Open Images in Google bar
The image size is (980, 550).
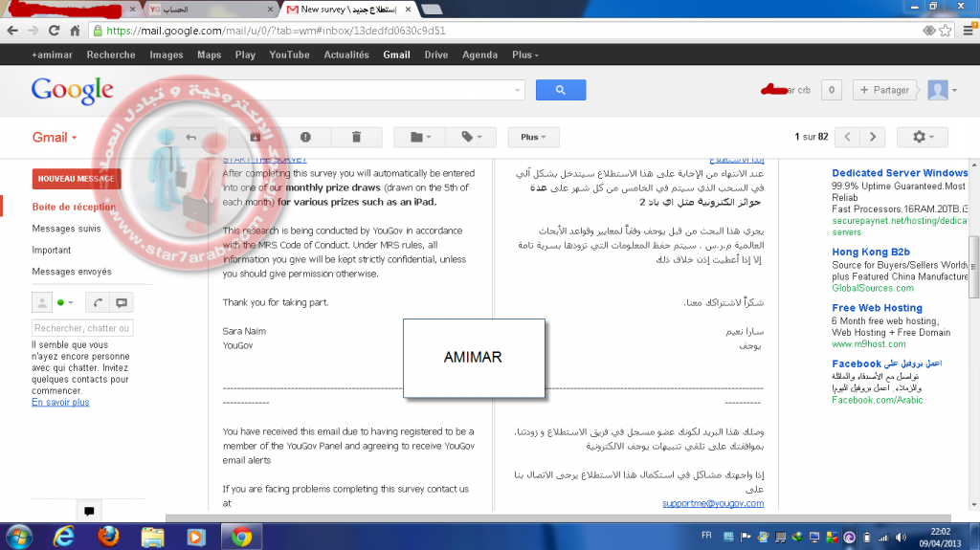(167, 55)
